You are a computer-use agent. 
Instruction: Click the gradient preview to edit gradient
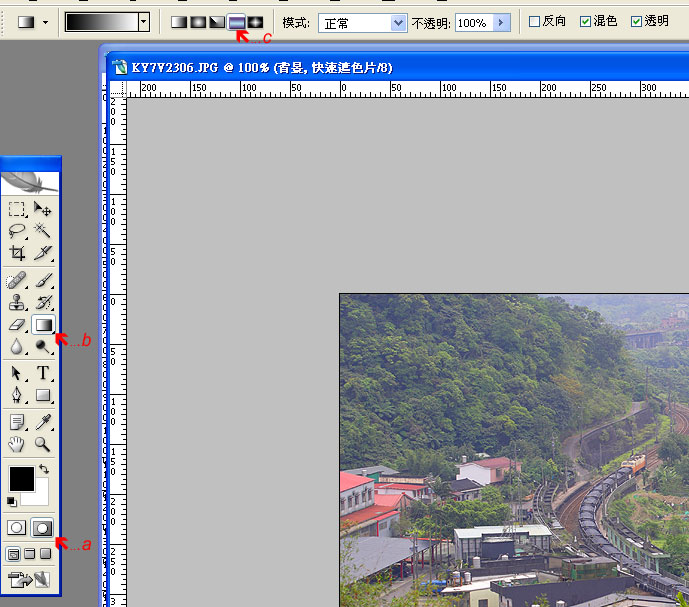(x=102, y=22)
